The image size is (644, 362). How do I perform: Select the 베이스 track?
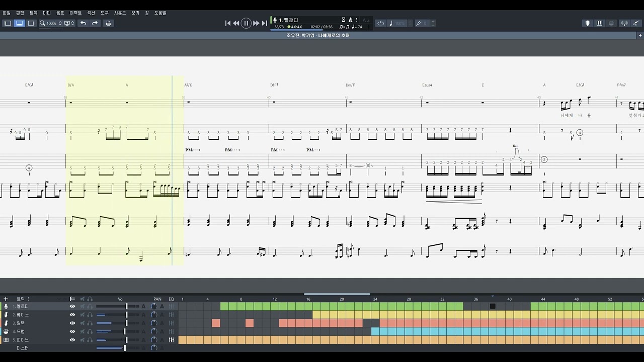pos(23,315)
